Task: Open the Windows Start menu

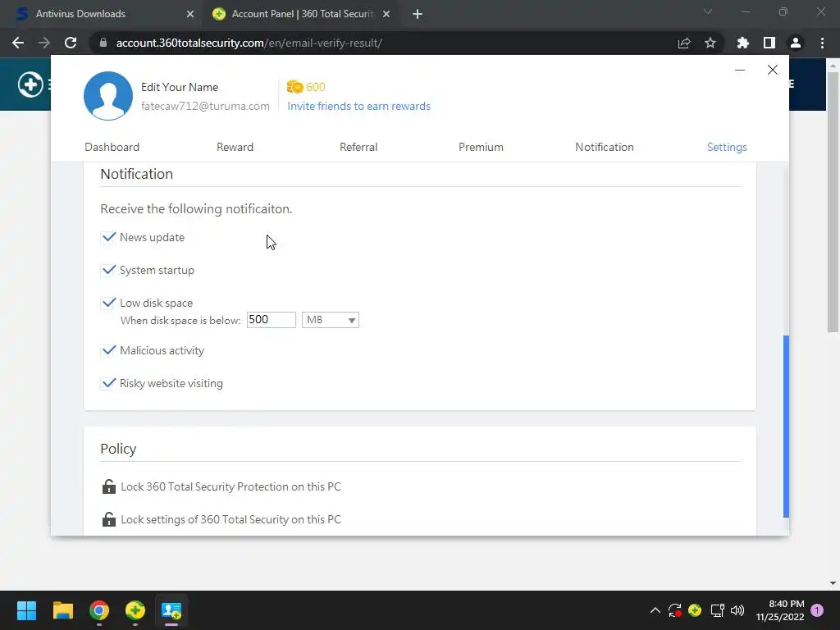Action: point(26,610)
